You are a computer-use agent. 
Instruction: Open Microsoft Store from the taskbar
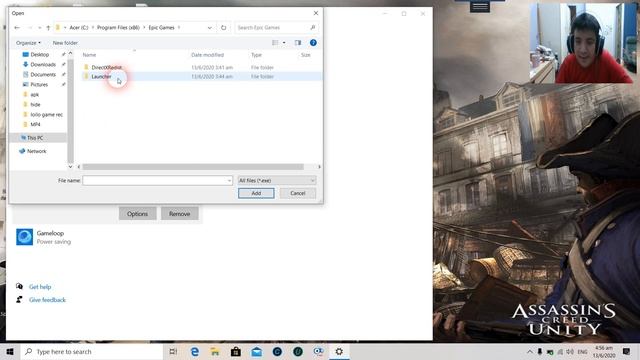click(236, 351)
